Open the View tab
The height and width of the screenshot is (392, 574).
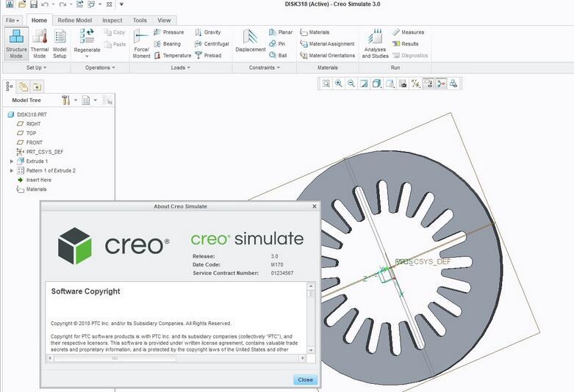164,21
